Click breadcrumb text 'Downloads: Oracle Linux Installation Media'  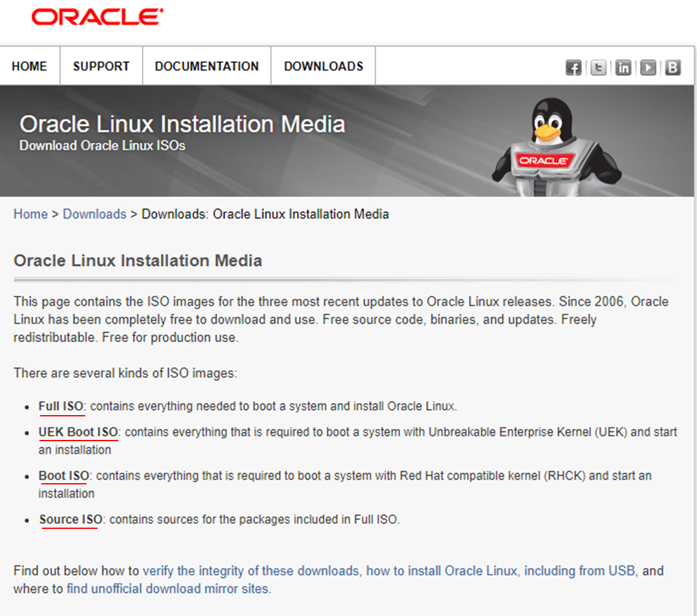265,214
